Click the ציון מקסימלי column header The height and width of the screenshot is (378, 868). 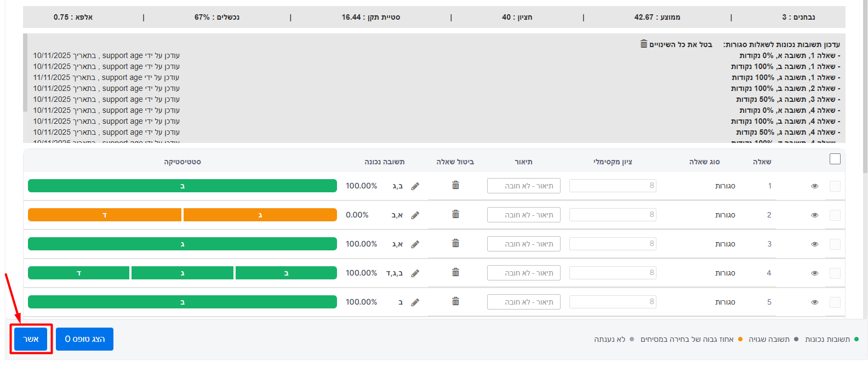[613, 162]
